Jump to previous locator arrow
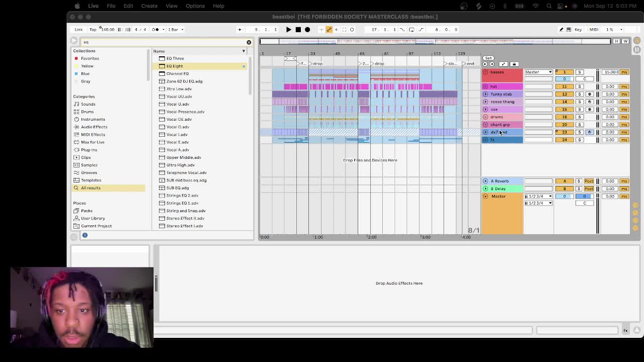Screen dimensions: 644x362 485,64
